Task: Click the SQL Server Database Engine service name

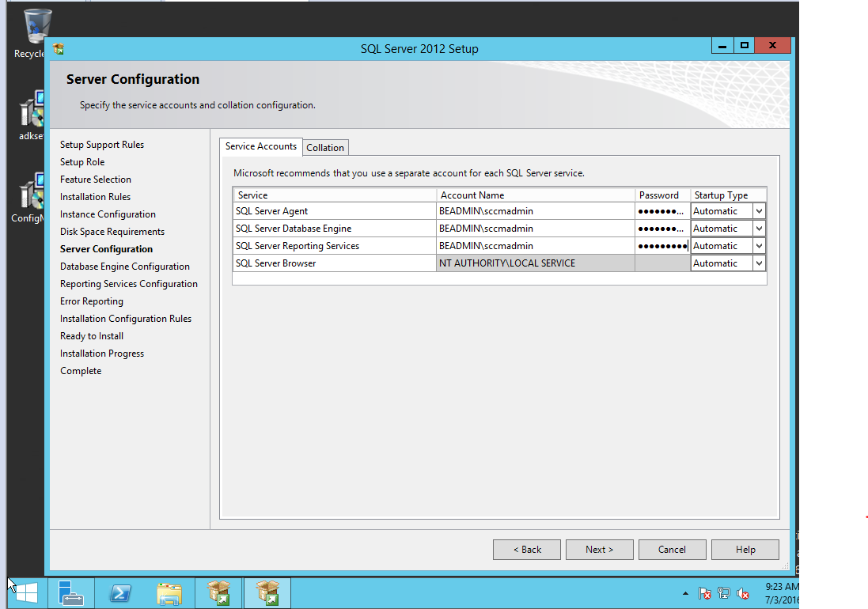Action: coord(294,229)
